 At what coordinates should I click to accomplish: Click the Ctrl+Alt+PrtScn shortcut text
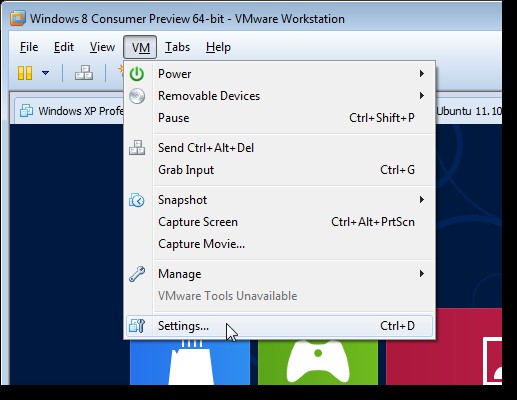373,222
